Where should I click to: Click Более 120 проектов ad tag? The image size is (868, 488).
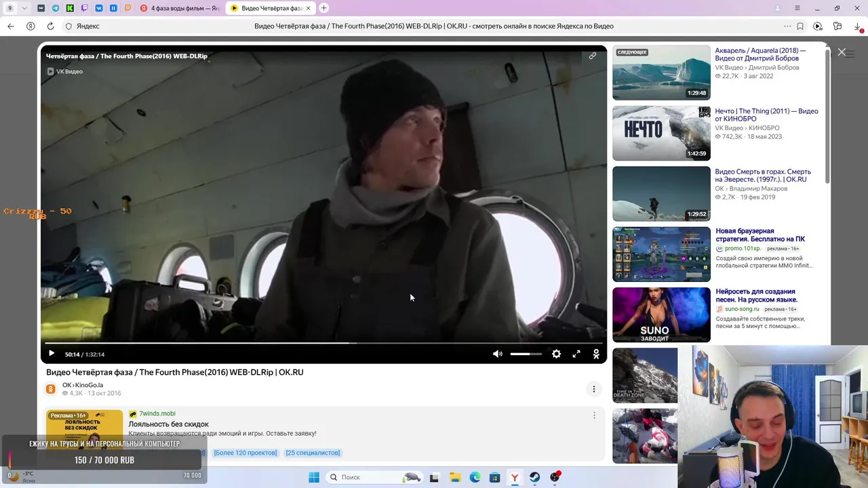245,453
